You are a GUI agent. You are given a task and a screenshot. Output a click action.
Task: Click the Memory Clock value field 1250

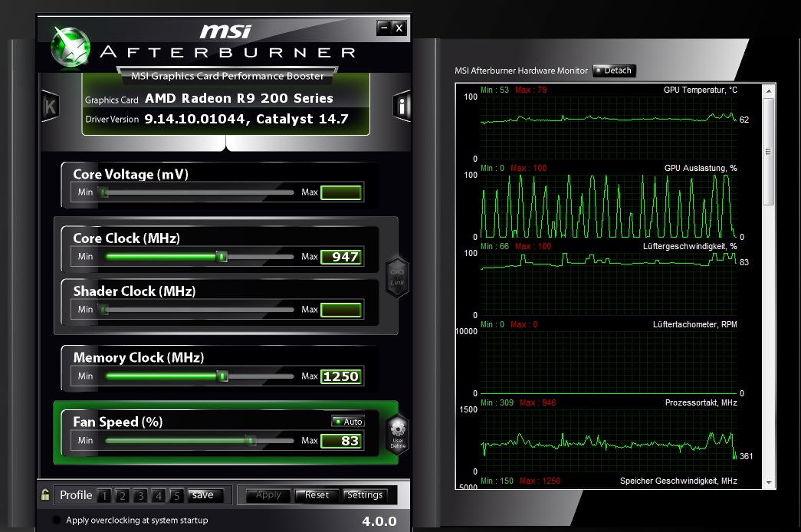pyautogui.click(x=341, y=376)
